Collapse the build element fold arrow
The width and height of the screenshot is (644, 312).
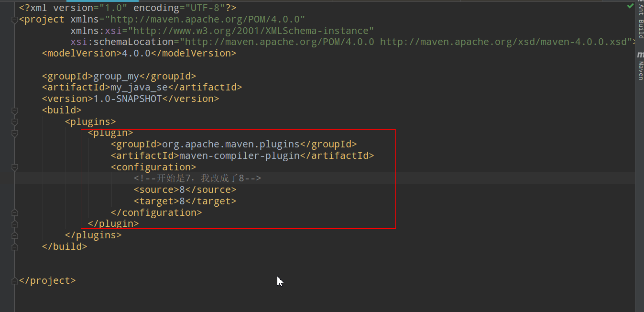click(x=14, y=111)
